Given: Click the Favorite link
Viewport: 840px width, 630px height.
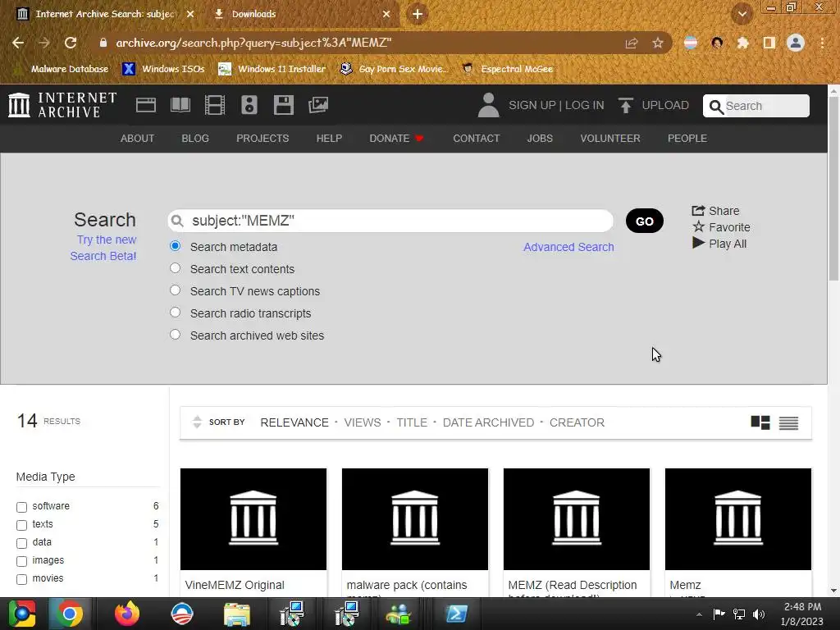Looking at the screenshot, I should (721, 227).
